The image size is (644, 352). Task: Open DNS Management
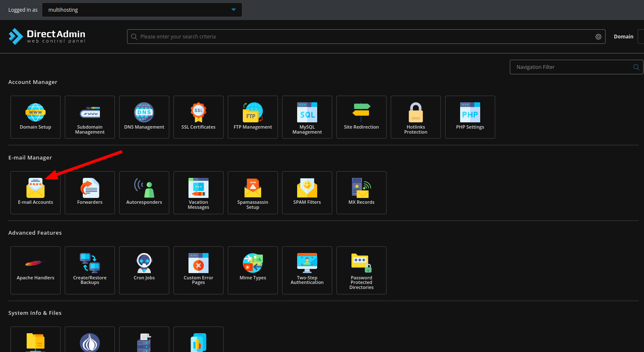click(144, 117)
